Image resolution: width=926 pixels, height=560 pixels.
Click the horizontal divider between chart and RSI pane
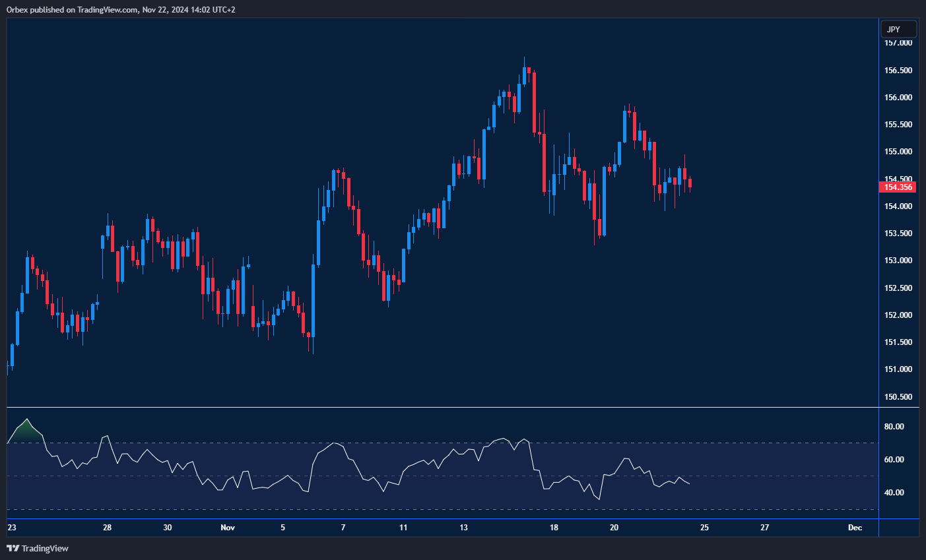(442, 408)
